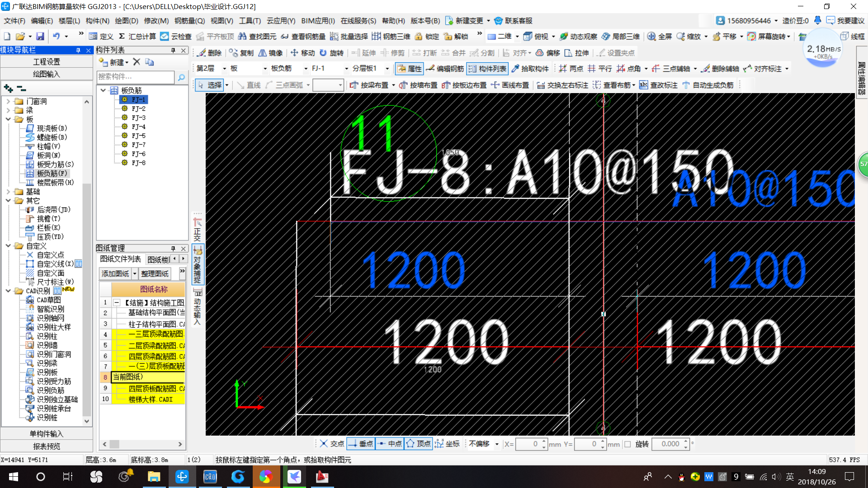Toggle 对象捕捉 side button
The height and width of the screenshot is (488, 868).
click(x=198, y=264)
